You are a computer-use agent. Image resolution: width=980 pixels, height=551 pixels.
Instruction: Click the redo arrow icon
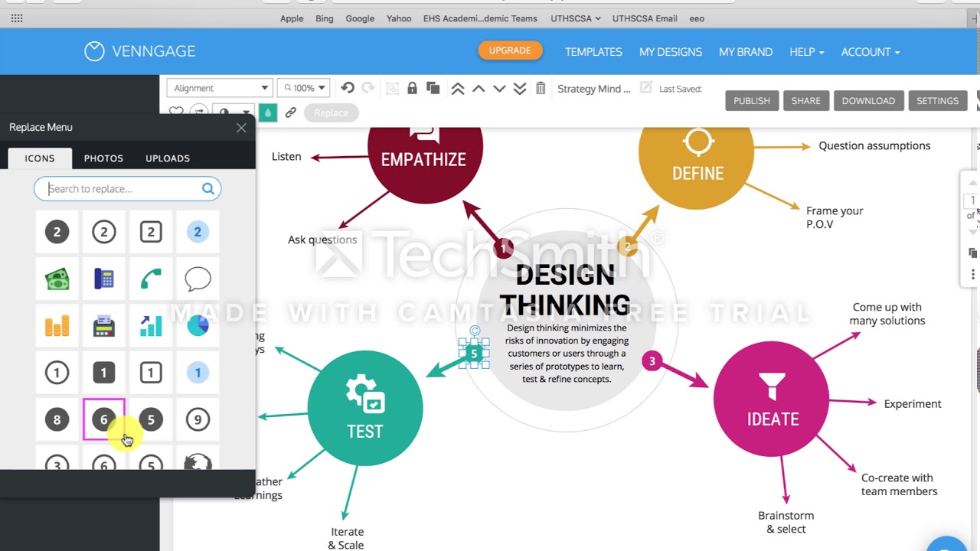click(x=367, y=88)
